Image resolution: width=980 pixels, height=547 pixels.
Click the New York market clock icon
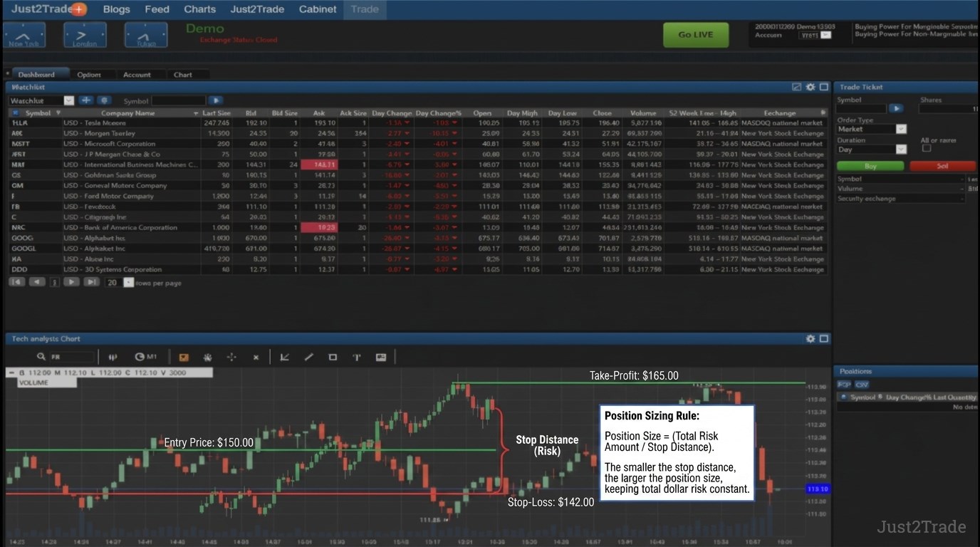pos(24,35)
